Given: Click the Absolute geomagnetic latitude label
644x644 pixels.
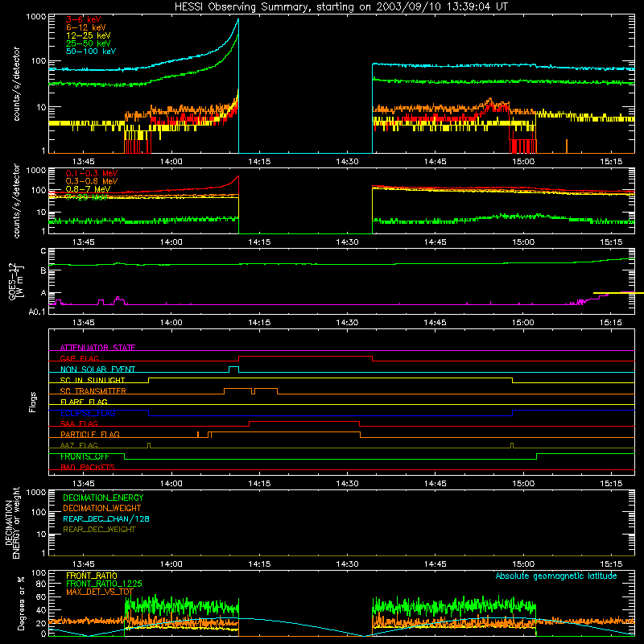Looking at the screenshot, I should coord(556,576).
